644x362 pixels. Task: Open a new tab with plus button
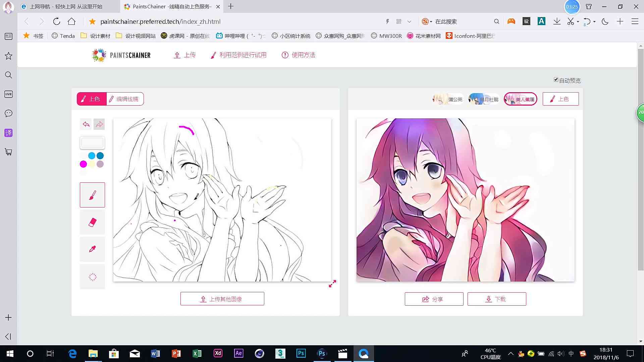pyautogui.click(x=231, y=6)
